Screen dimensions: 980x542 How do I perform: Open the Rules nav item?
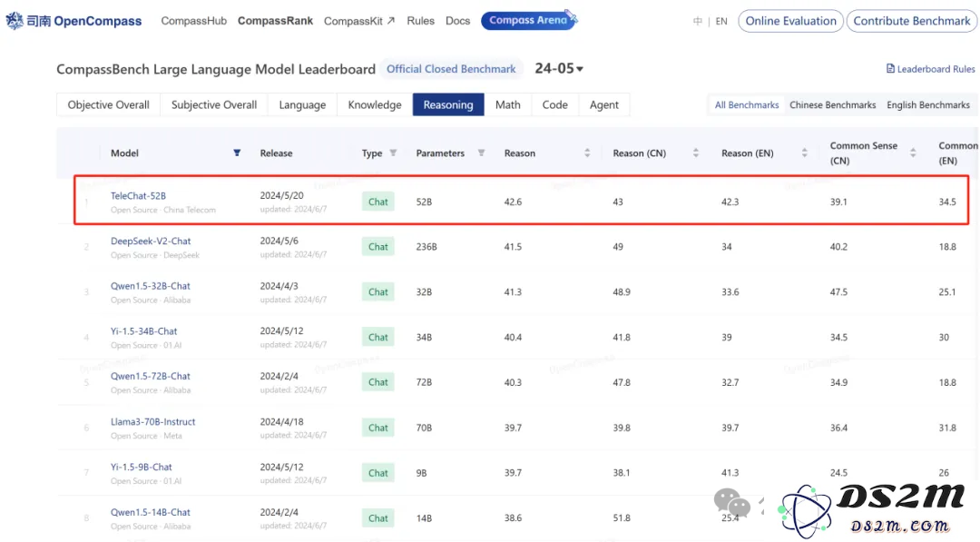(421, 21)
